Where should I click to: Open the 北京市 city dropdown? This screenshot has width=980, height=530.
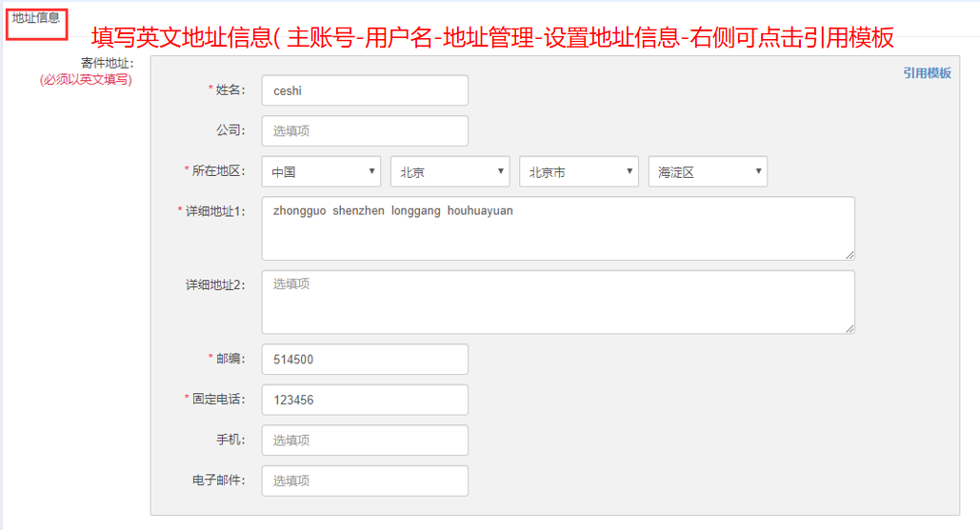click(x=579, y=171)
